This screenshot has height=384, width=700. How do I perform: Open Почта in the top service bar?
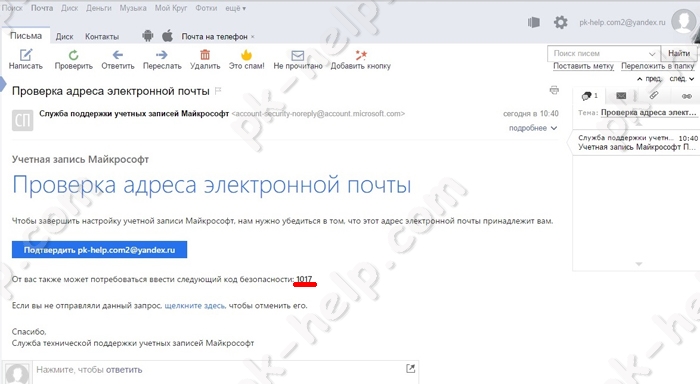(42, 8)
